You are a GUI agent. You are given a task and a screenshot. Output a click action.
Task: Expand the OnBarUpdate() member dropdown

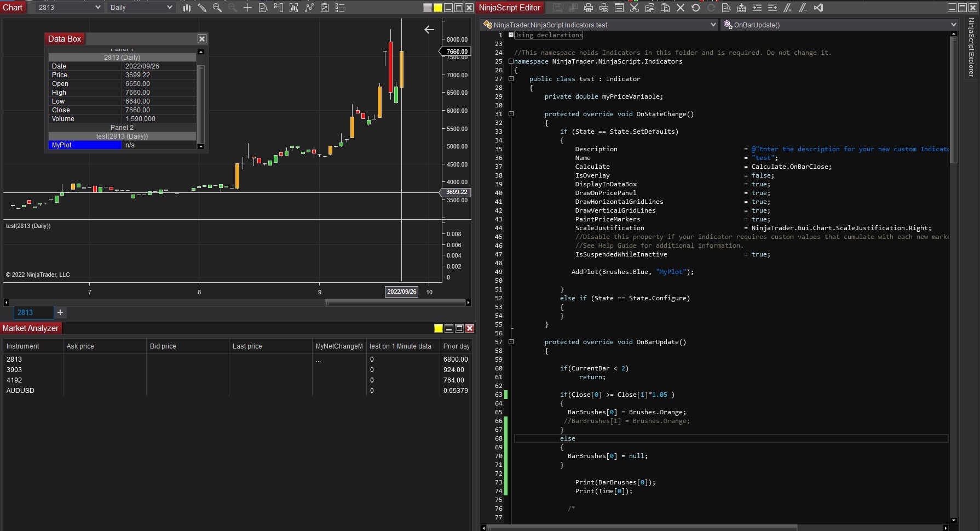(953, 25)
